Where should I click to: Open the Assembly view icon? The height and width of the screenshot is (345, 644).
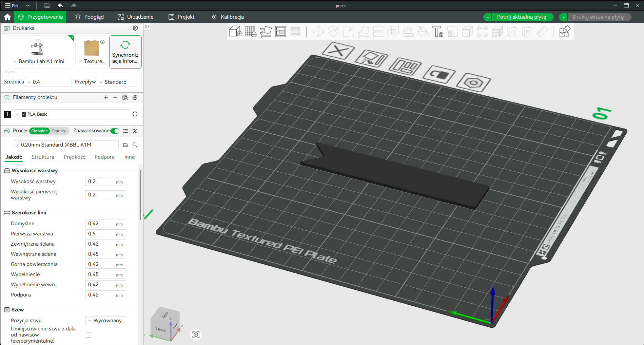tap(565, 32)
